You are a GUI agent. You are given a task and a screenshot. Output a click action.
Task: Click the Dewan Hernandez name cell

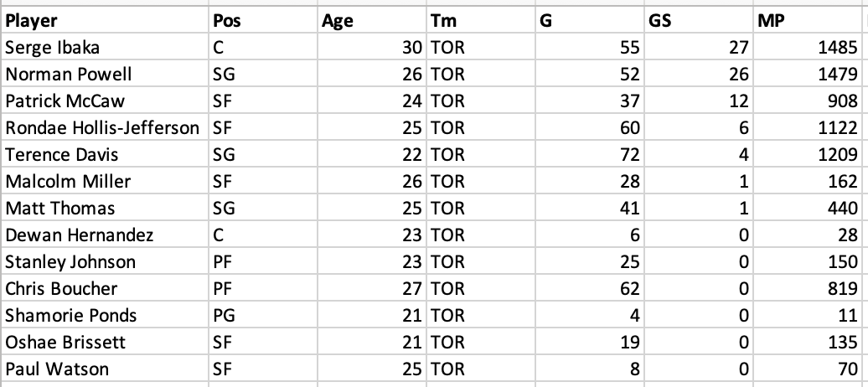105,235
